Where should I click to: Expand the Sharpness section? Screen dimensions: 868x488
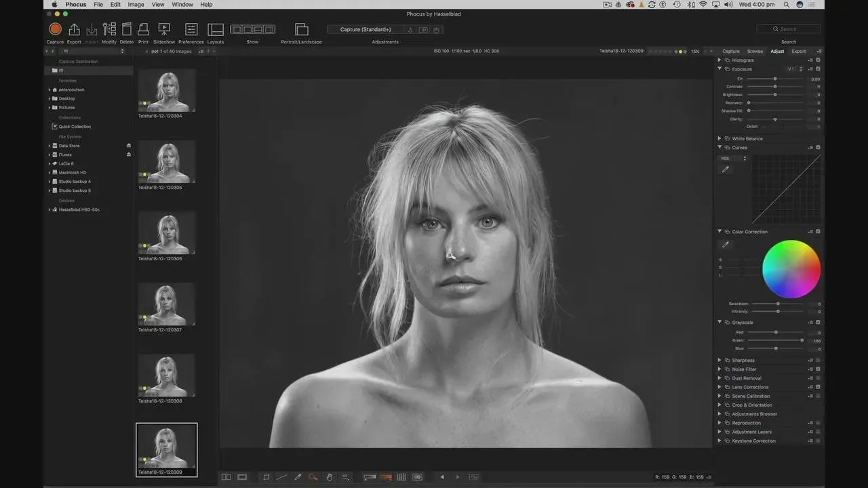(719, 361)
